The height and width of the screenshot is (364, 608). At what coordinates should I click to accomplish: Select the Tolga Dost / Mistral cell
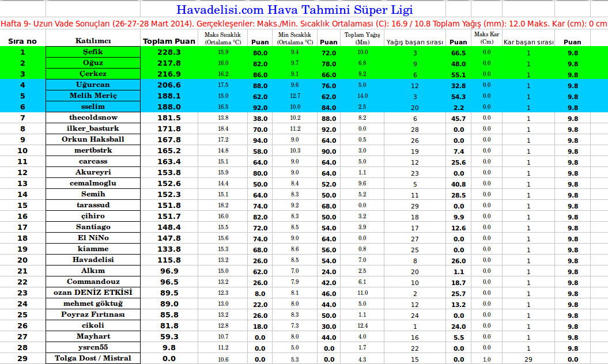click(93, 358)
